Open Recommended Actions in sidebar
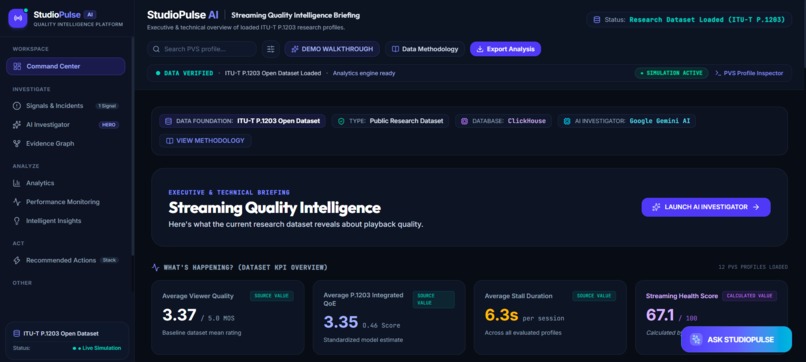 pyautogui.click(x=66, y=261)
